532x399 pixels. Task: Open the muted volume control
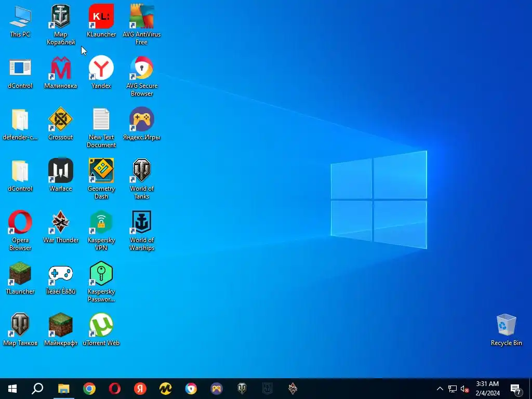[465, 389]
